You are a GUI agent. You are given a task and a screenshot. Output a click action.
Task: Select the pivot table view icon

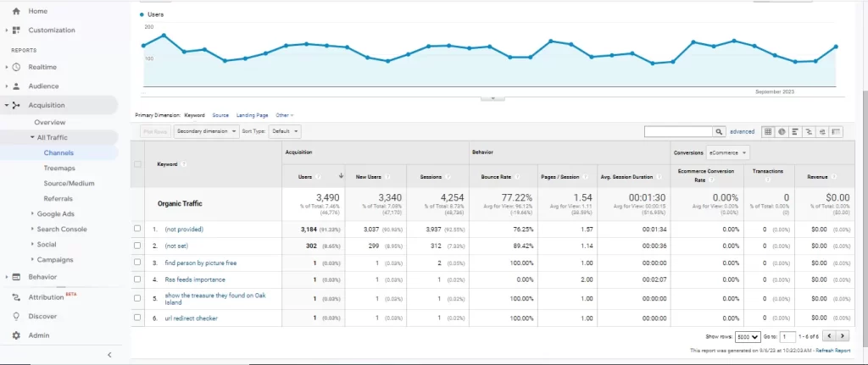836,132
